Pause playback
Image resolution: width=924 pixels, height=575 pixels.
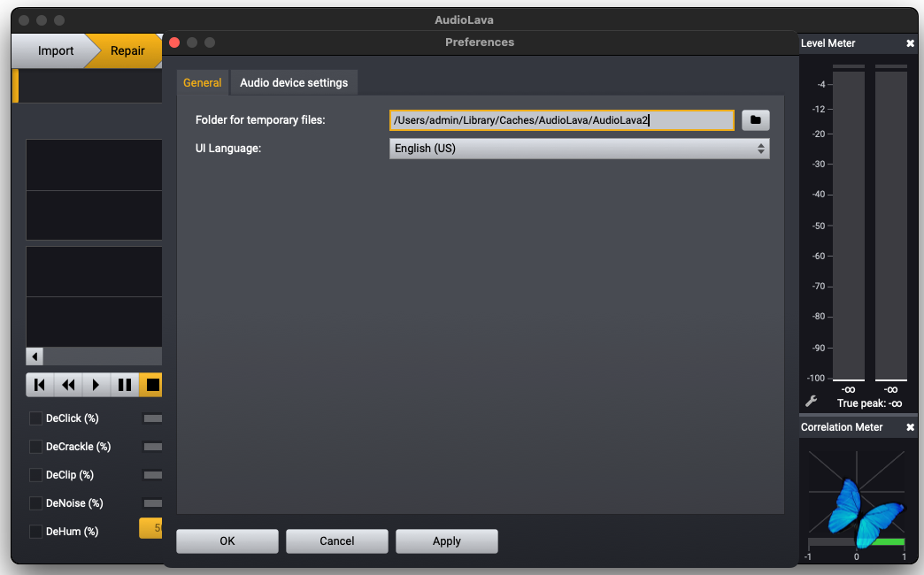[x=124, y=385]
